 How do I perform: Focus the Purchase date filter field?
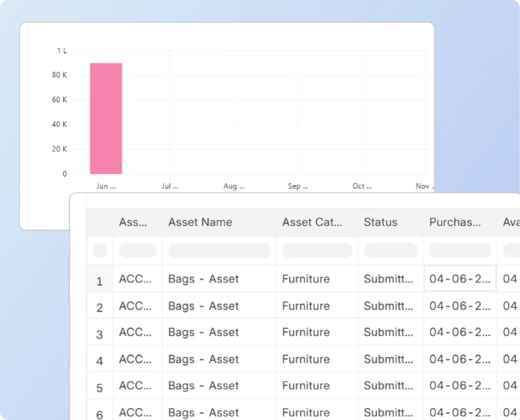point(460,250)
